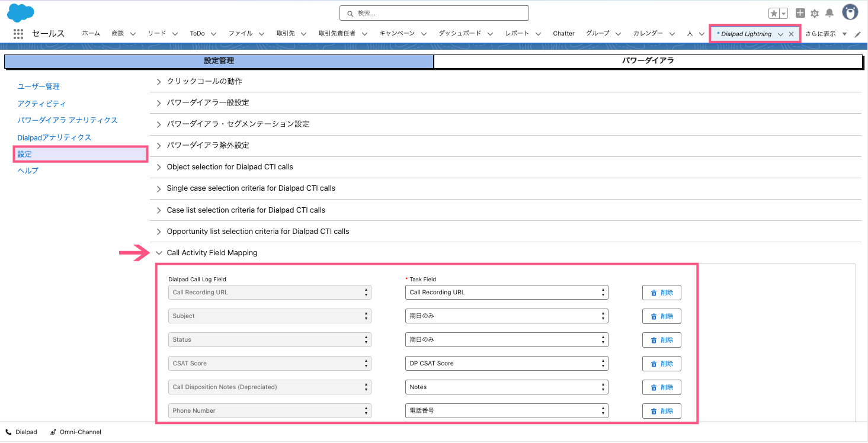The height and width of the screenshot is (443, 868).
Task: Click the Salesforce cloud logo
Action: pos(21,12)
